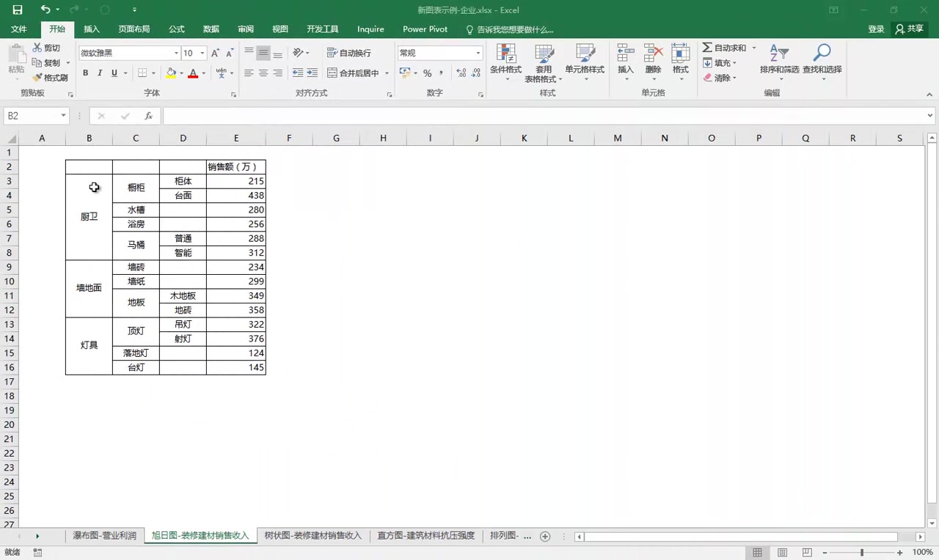Toggle center horizontal alignment
This screenshot has height=560, width=939.
tap(263, 73)
